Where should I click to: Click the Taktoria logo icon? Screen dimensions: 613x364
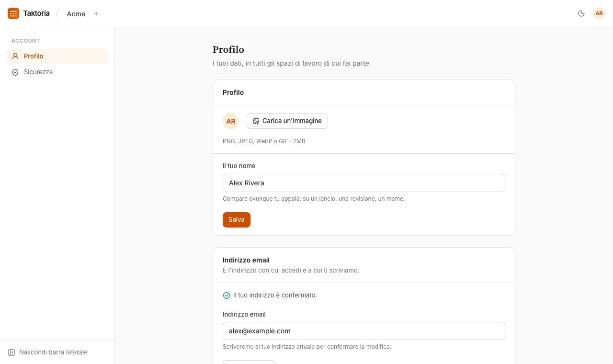[x=13, y=13]
